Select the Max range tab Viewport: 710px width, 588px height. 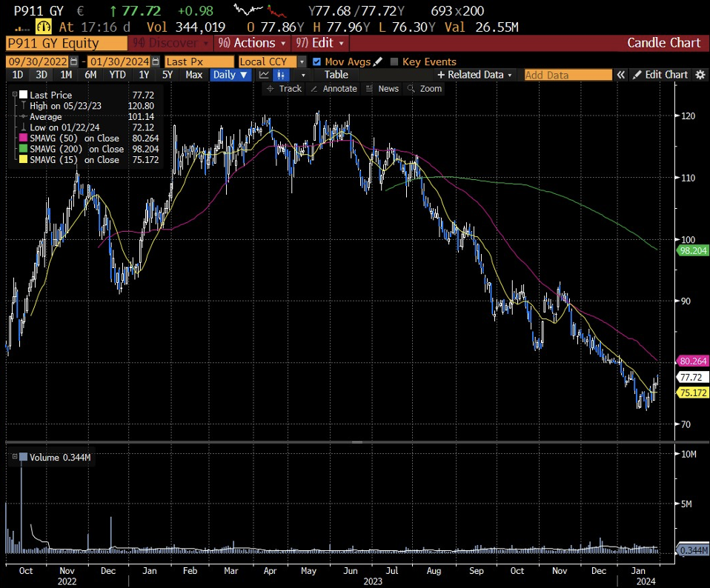(x=193, y=75)
